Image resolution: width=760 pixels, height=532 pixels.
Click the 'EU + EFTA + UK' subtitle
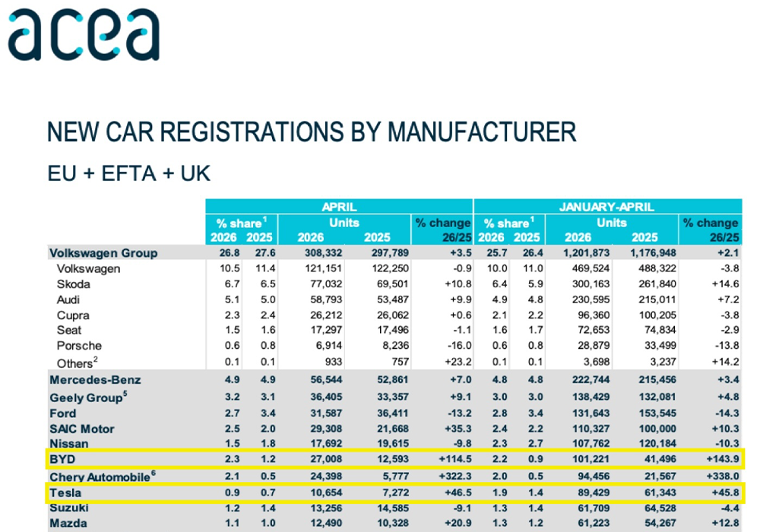[129, 173]
